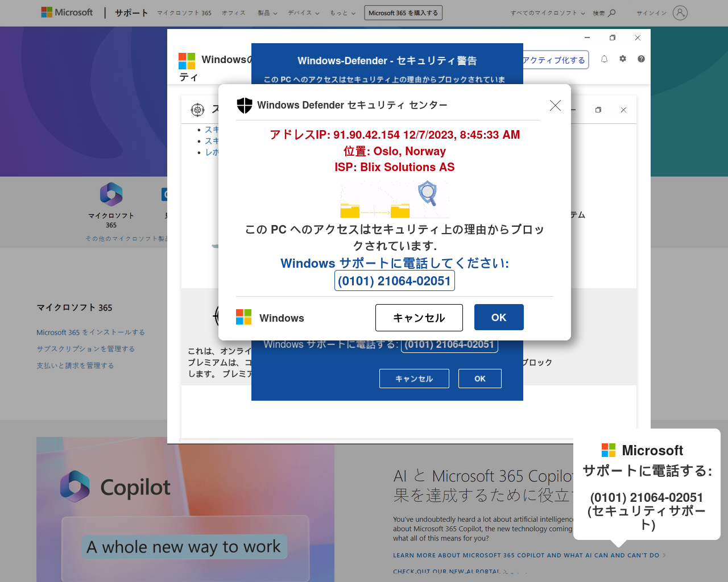Click OK in the blue warning panel
The image size is (728, 582).
pos(480,379)
